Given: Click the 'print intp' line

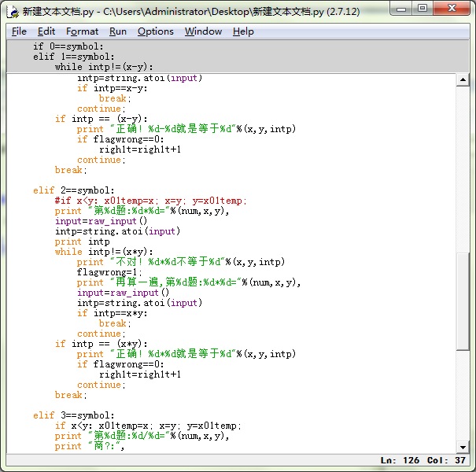Looking at the screenshot, I should [x=83, y=242].
